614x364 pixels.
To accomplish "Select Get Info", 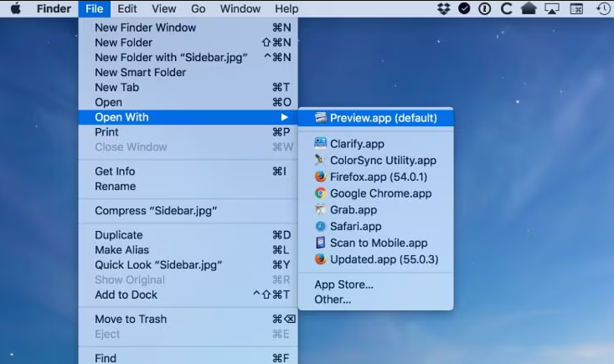I will click(188, 172).
